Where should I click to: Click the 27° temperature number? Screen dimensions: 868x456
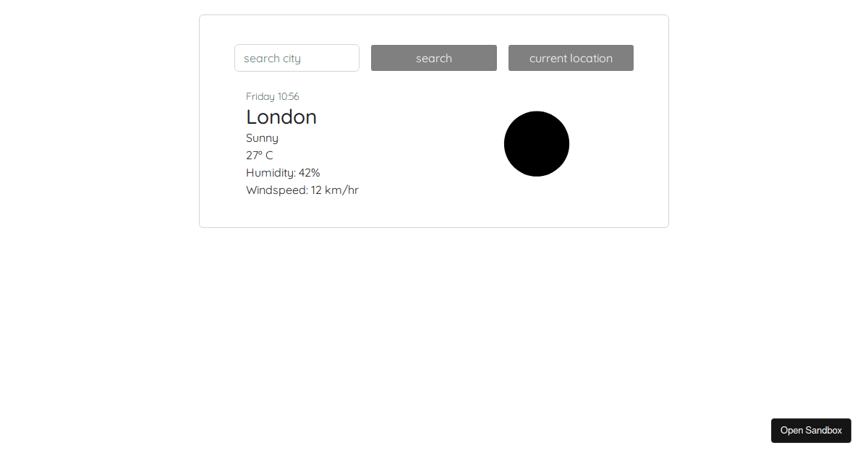click(252, 156)
